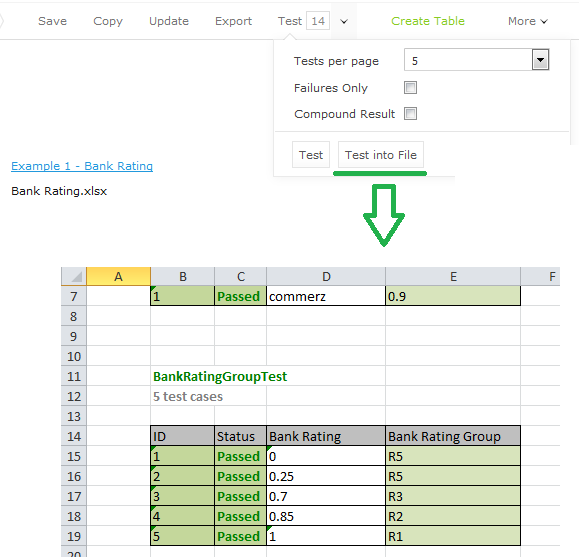Select column A header
580x558 pixels.
pyautogui.click(x=118, y=276)
